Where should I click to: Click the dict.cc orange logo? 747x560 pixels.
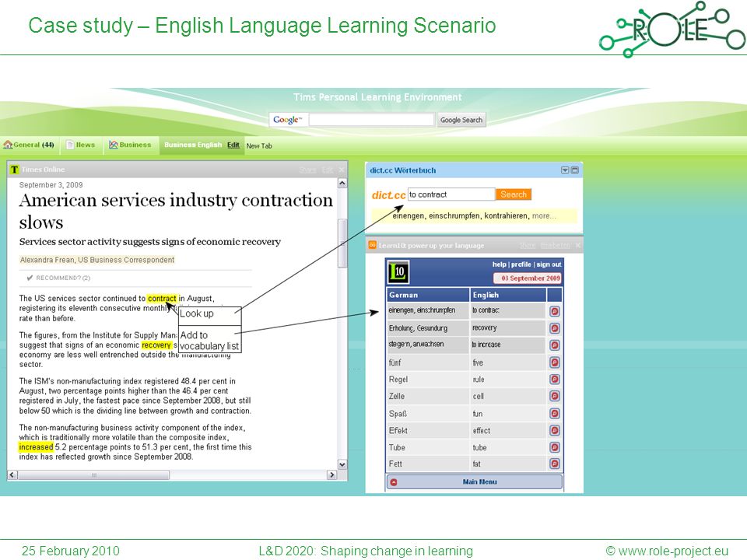pos(388,194)
